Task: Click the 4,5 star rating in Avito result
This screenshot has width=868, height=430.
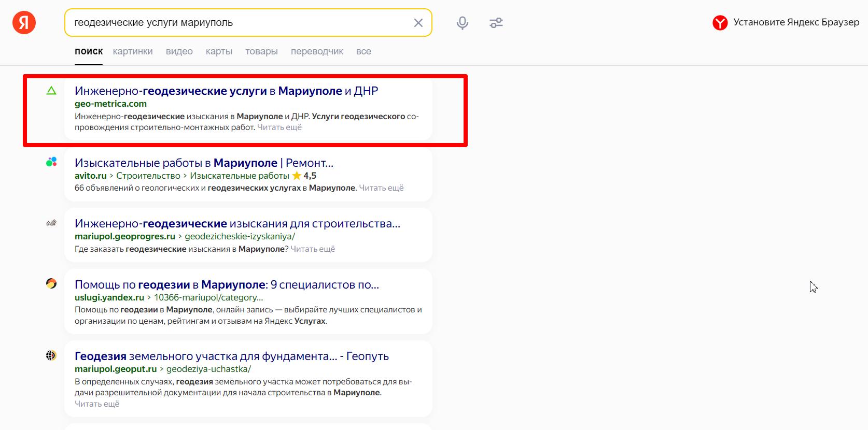Action: pyautogui.click(x=304, y=176)
